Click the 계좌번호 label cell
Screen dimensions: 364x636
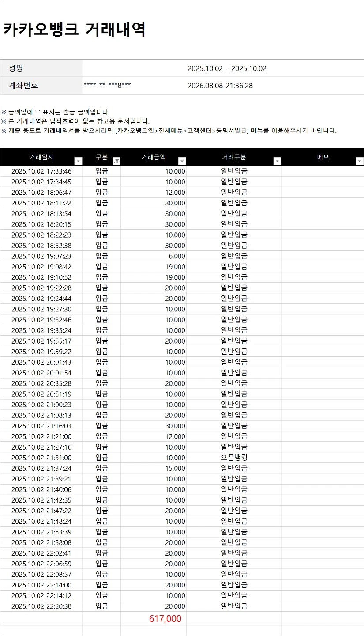pyautogui.click(x=41, y=86)
